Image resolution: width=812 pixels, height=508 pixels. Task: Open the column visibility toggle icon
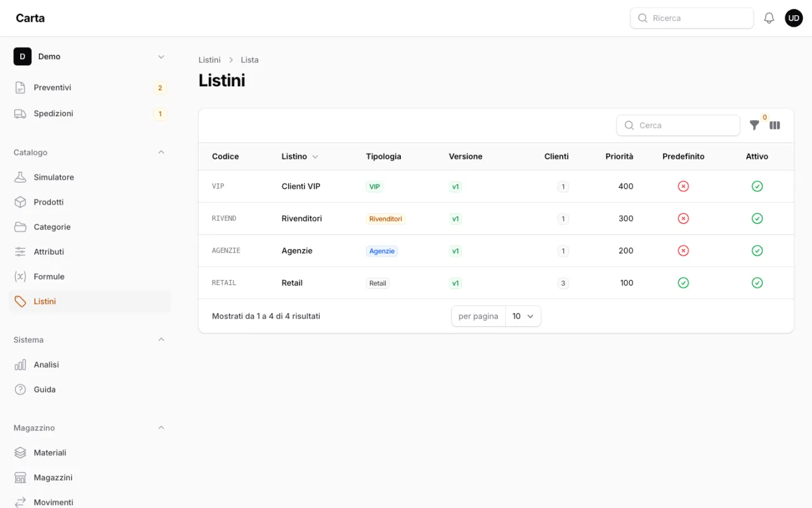(775, 125)
